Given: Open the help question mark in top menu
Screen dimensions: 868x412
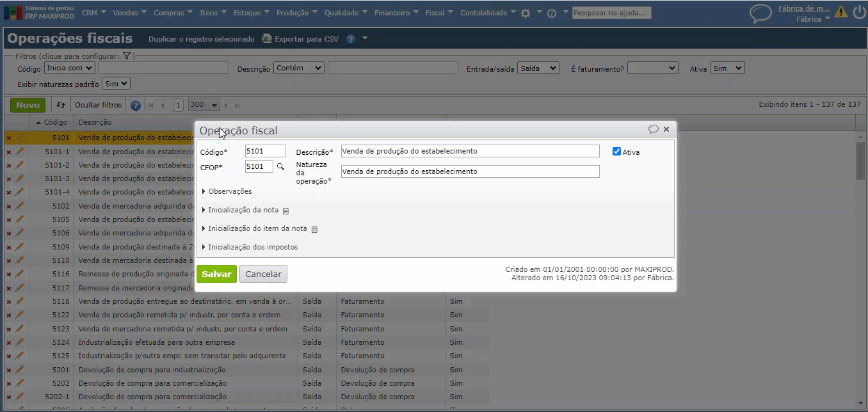Looking at the screenshot, I should click(x=552, y=13).
